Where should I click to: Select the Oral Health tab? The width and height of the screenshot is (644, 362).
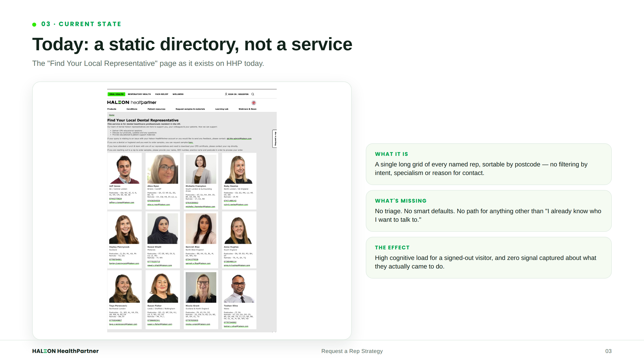click(x=116, y=94)
